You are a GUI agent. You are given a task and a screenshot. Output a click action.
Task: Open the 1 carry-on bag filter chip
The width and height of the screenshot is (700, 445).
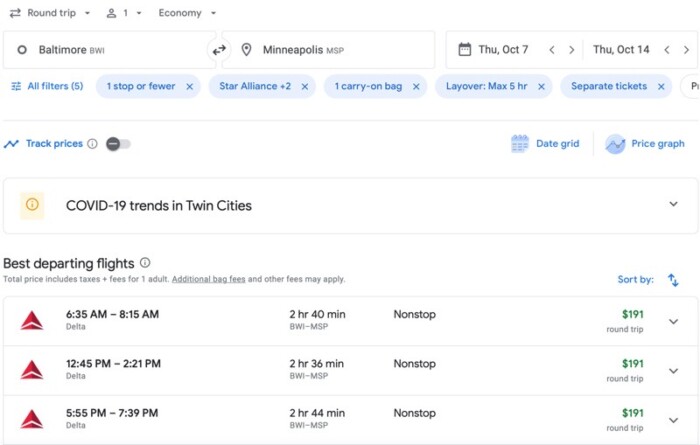[x=368, y=86]
